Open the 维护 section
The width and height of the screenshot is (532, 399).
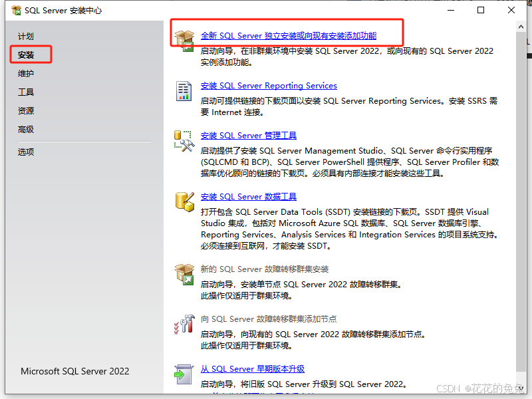pyautogui.click(x=26, y=73)
